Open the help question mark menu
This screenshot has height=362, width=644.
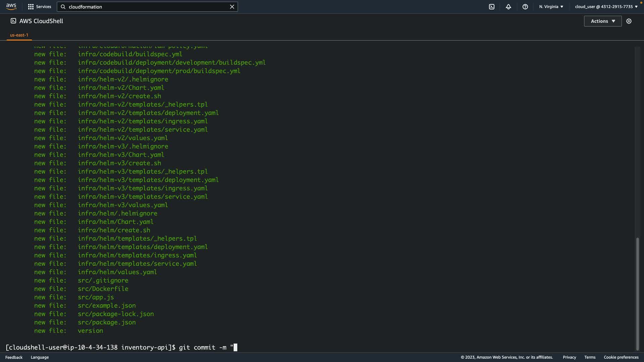(525, 7)
